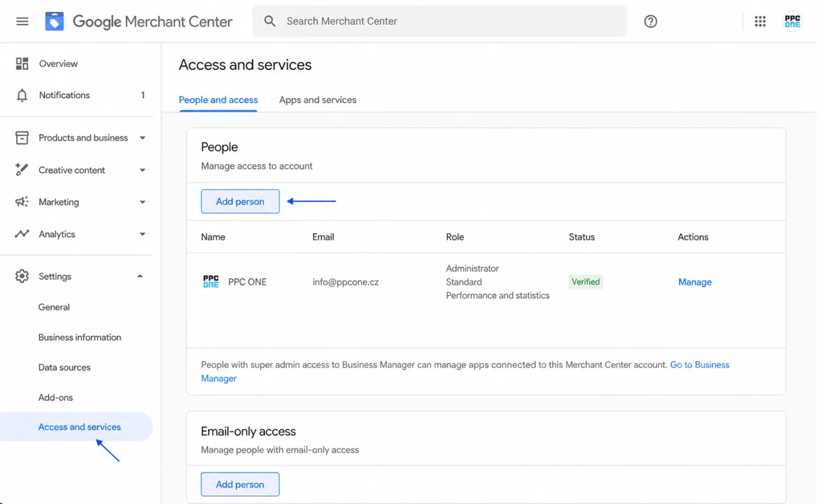Click Add person under Email-only access
This screenshot has height=504, width=822.
click(240, 484)
